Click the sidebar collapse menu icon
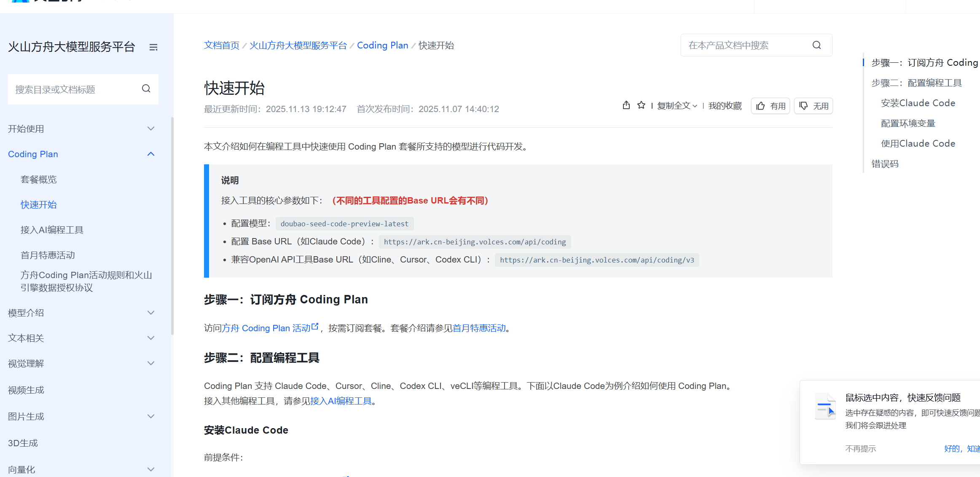 coord(153,47)
